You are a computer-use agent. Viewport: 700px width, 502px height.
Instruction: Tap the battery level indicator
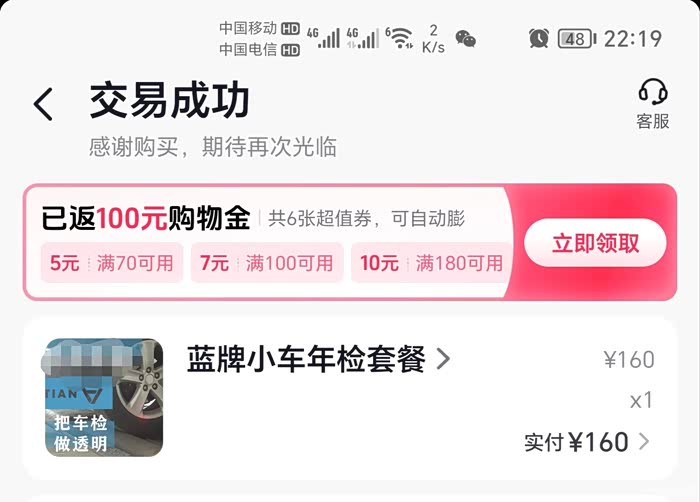[577, 39]
